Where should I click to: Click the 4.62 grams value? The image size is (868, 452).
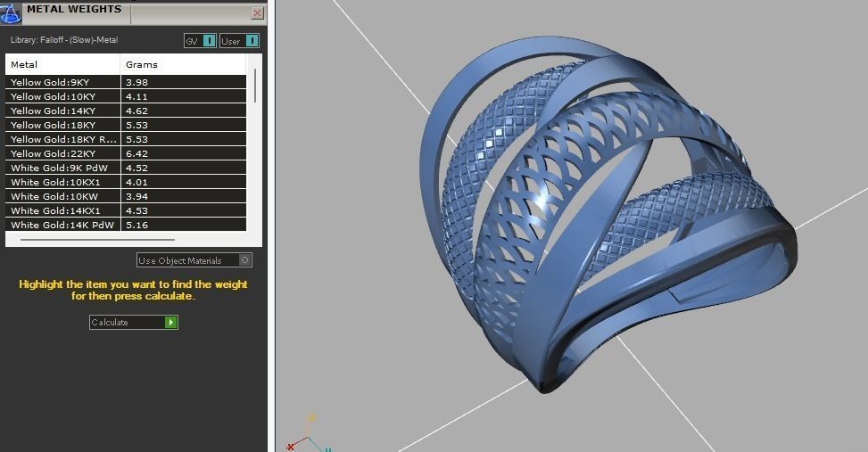(x=136, y=111)
